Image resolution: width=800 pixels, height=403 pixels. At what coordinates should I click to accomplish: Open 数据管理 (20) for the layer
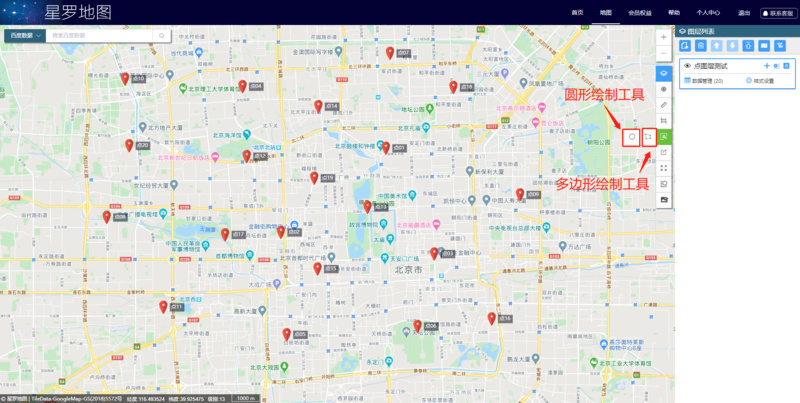703,81
